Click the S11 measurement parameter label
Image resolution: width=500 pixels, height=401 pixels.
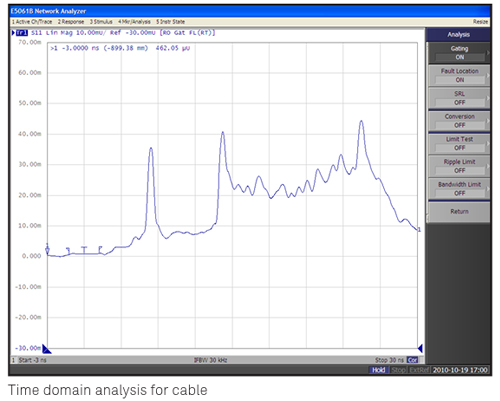click(x=37, y=33)
